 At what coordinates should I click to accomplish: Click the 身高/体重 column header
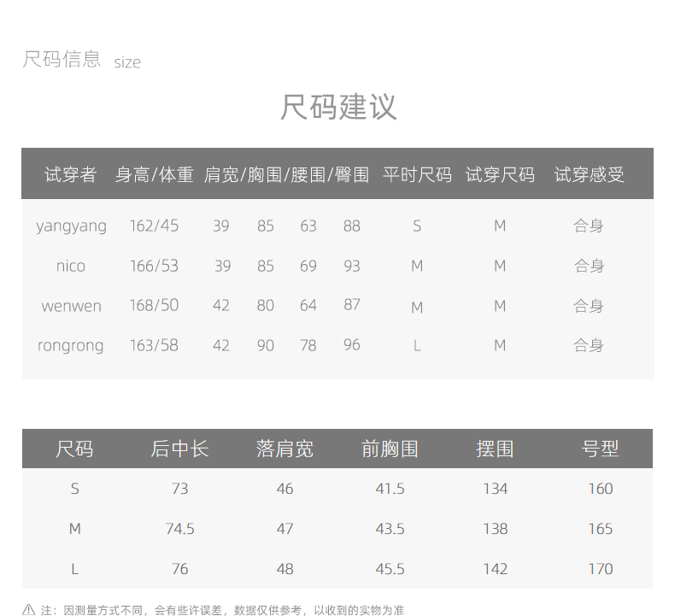155,175
